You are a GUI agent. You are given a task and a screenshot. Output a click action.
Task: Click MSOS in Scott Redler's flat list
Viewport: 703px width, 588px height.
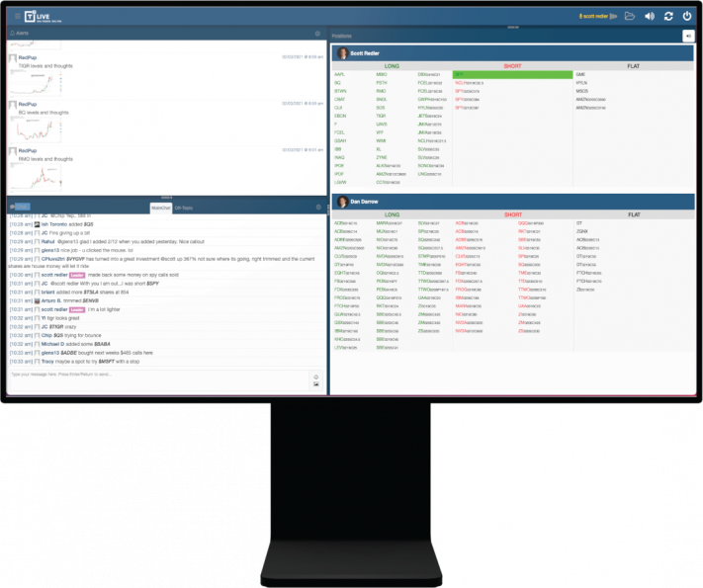(581, 91)
